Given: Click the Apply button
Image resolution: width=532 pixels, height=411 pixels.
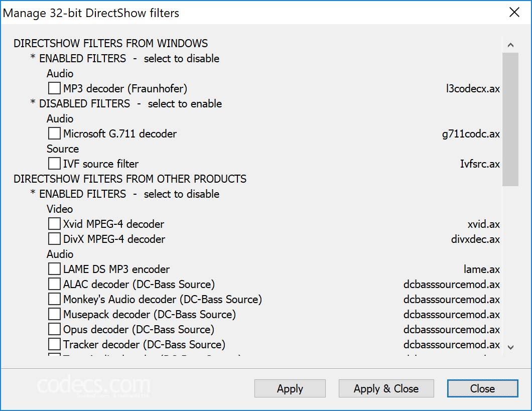Looking at the screenshot, I should [x=290, y=388].
